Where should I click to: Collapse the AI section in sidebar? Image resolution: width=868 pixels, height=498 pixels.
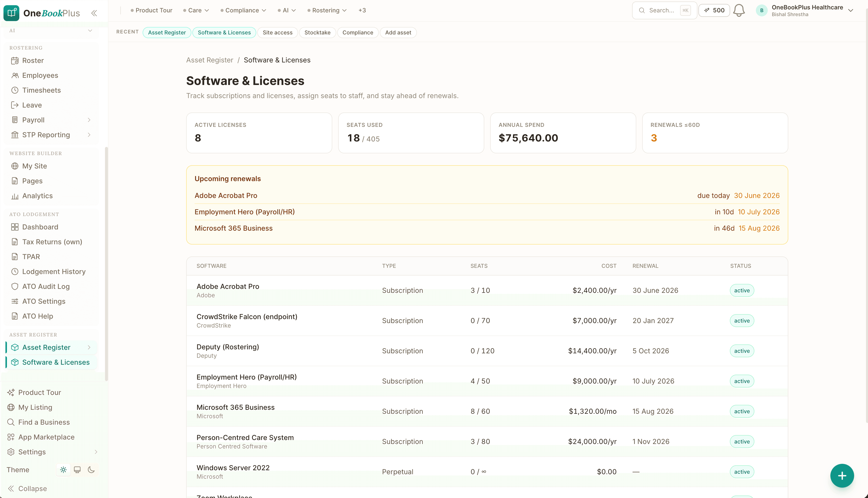tap(90, 30)
